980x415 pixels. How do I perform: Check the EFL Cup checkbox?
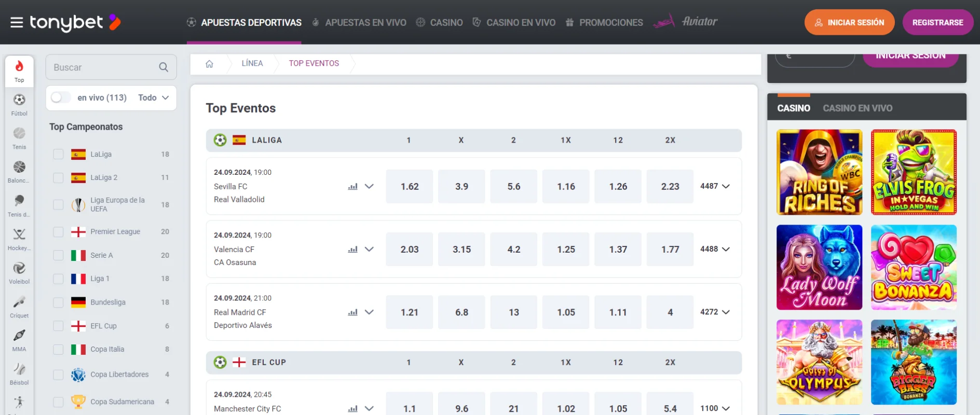coord(58,326)
